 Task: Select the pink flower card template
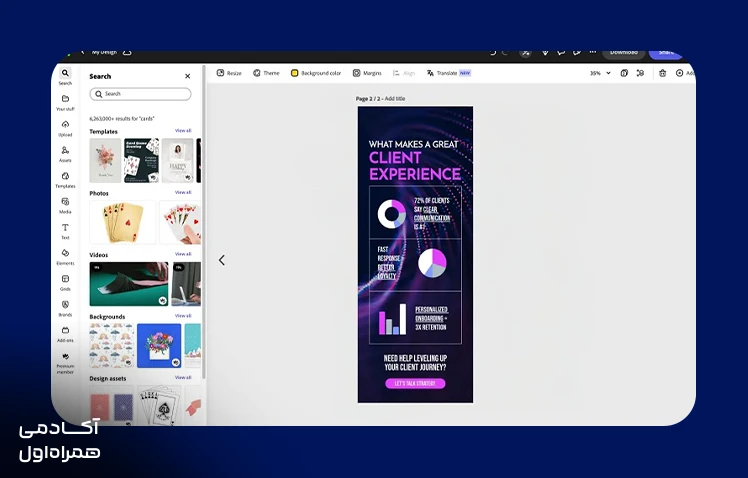[105, 160]
